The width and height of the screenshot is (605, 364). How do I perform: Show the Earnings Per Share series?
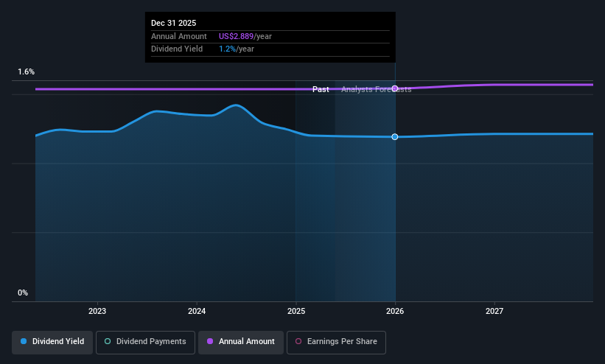click(x=336, y=343)
